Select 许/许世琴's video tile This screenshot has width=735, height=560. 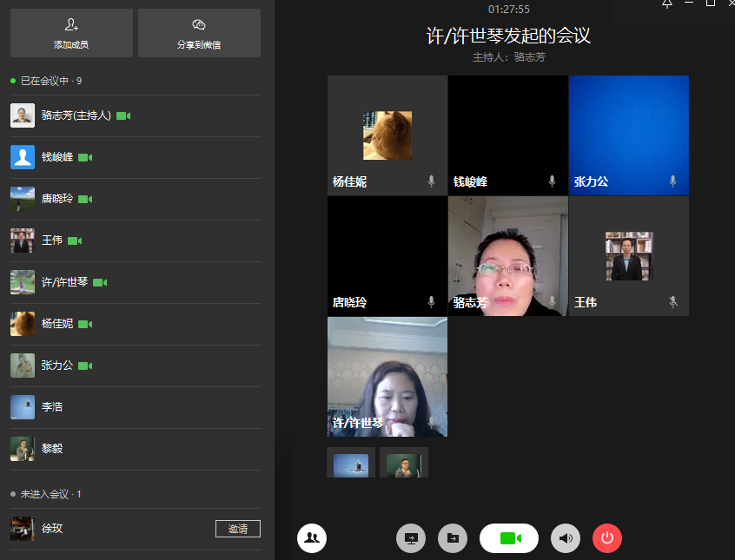point(387,376)
